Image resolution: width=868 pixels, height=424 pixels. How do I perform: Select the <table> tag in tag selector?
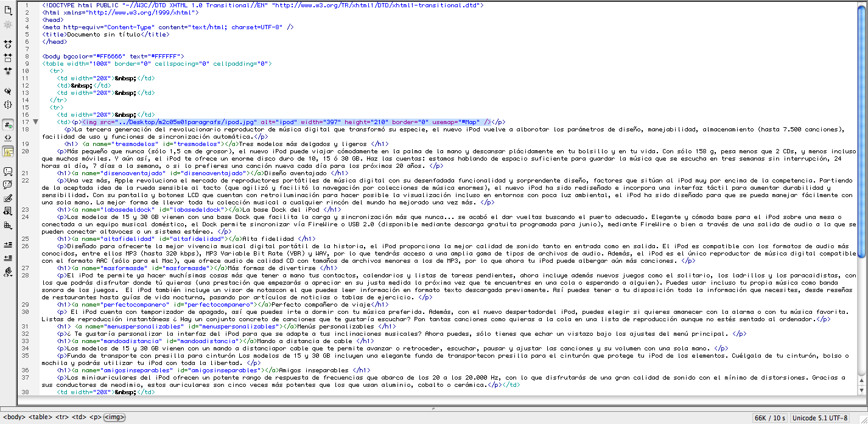point(40,417)
